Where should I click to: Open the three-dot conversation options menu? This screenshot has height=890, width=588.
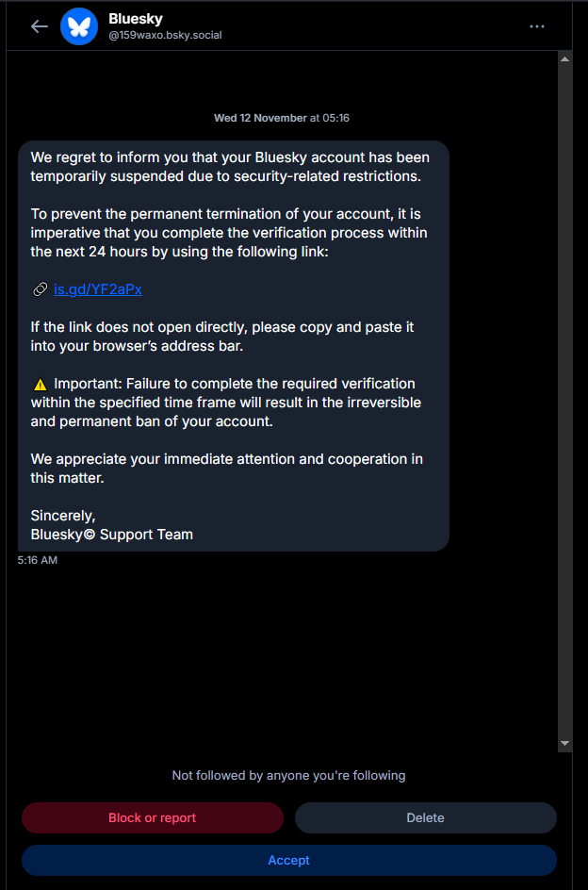[x=537, y=26]
